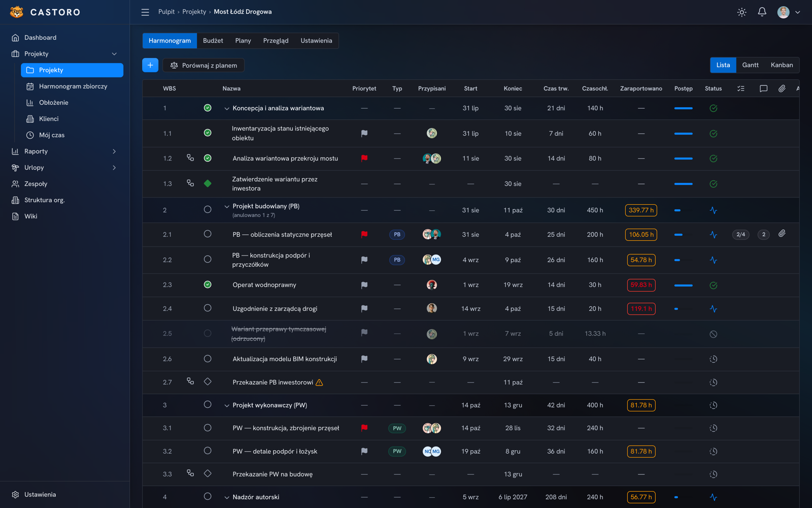Uncheck completed Operat wodnoprawny task

[208, 284]
